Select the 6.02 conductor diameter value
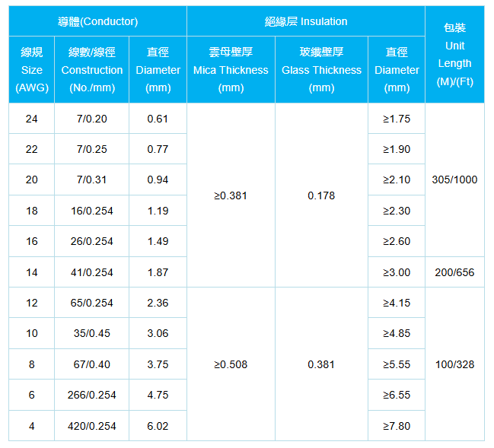The image size is (494, 448). [x=158, y=426]
